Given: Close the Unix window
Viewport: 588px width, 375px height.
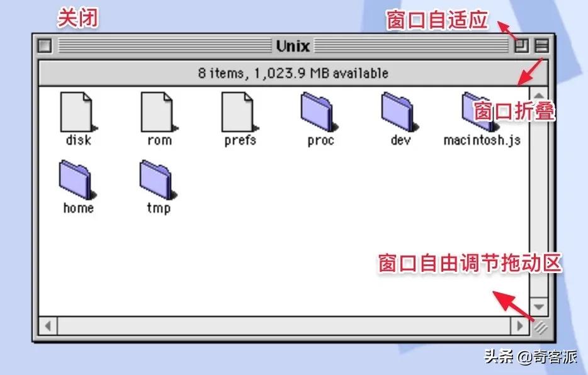Looking at the screenshot, I should point(44,46).
